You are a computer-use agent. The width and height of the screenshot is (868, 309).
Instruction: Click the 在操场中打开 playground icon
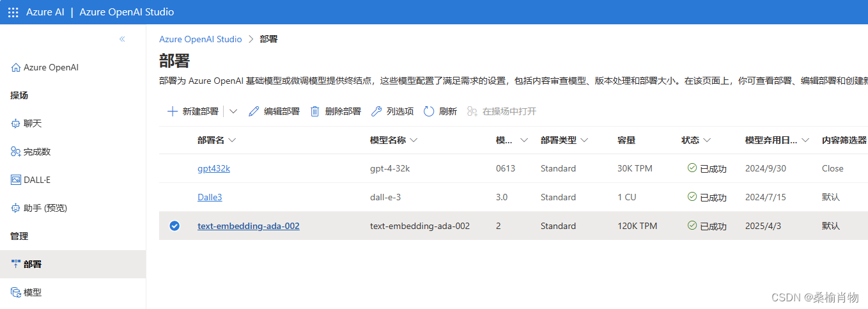[472, 111]
